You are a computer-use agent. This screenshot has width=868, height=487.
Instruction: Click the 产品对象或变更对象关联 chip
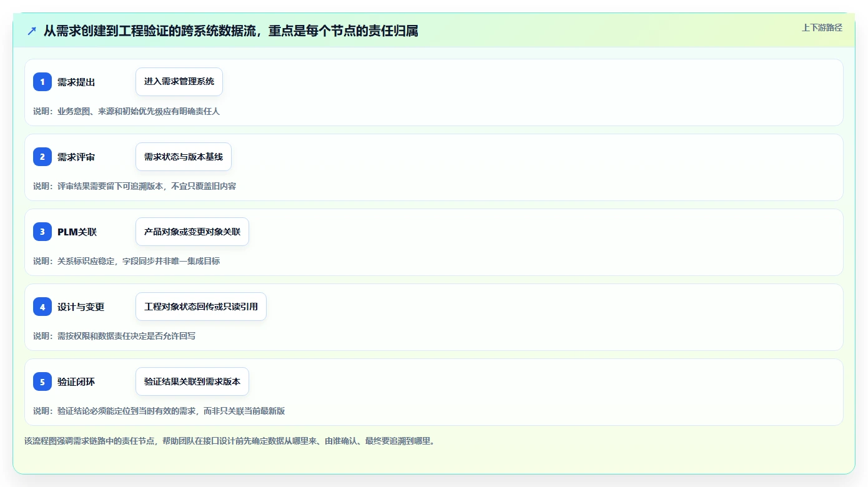tap(192, 232)
